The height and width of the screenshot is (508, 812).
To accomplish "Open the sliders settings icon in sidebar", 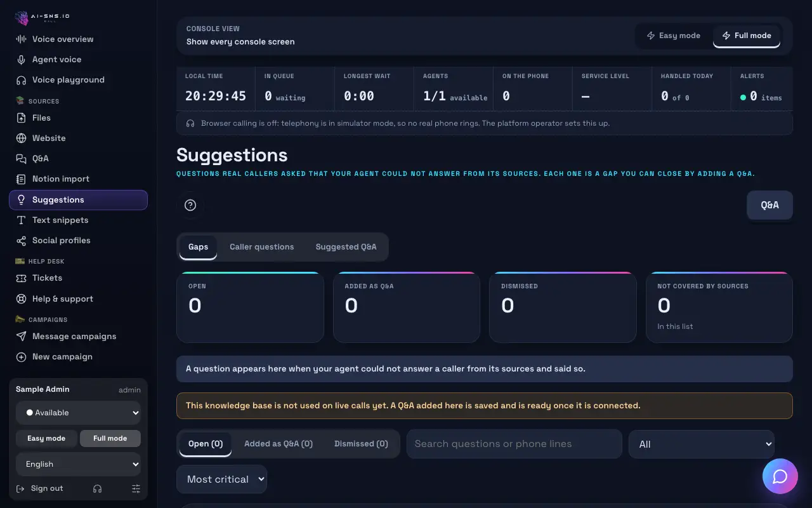I will pyautogui.click(x=136, y=489).
